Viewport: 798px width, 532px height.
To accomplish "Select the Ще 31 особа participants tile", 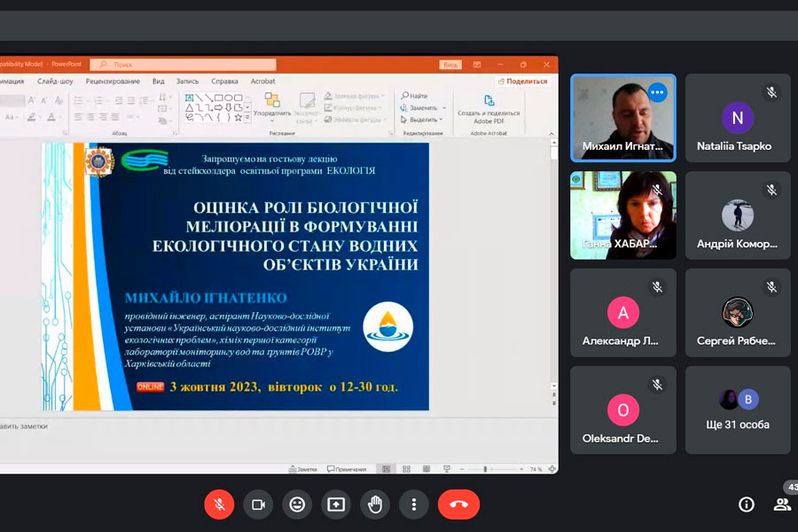I will point(738,411).
